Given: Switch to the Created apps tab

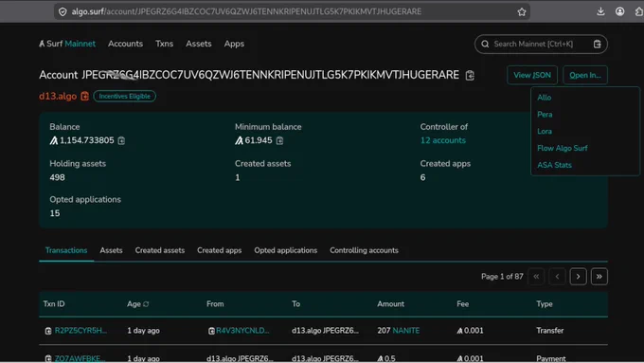Looking at the screenshot, I should 220,250.
